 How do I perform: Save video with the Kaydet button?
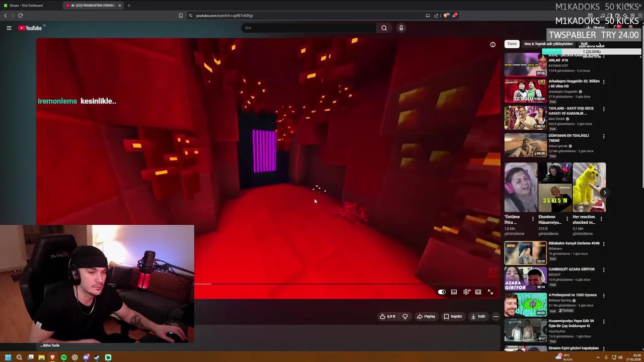[x=453, y=316]
